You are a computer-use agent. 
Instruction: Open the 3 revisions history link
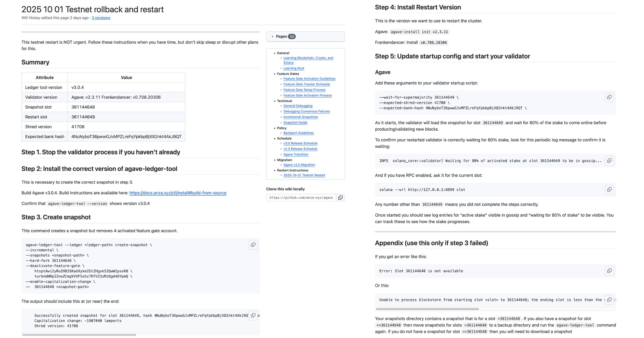101,18
